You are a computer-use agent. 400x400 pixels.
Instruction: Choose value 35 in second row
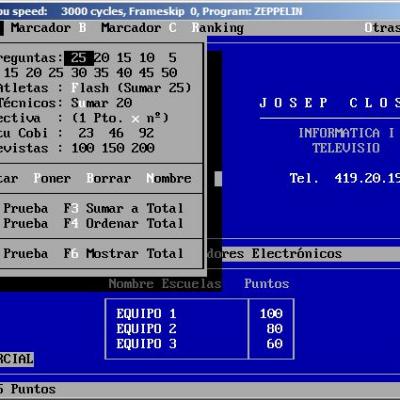tap(101, 73)
